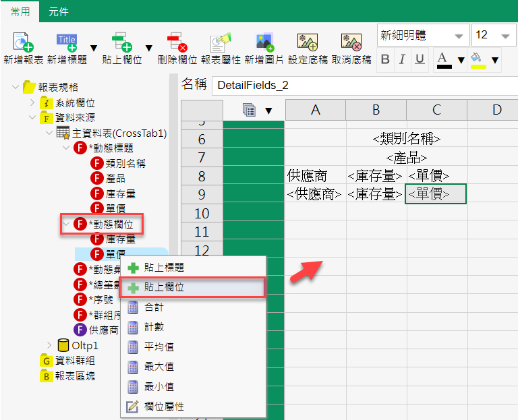Click the 取消底稿 (cancel draft) icon

[x=351, y=42]
